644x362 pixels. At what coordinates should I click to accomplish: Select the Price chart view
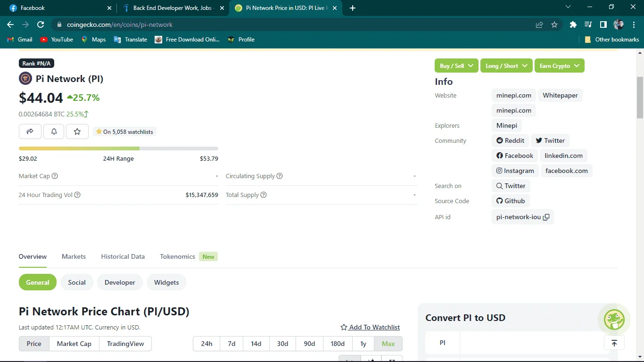click(x=34, y=344)
